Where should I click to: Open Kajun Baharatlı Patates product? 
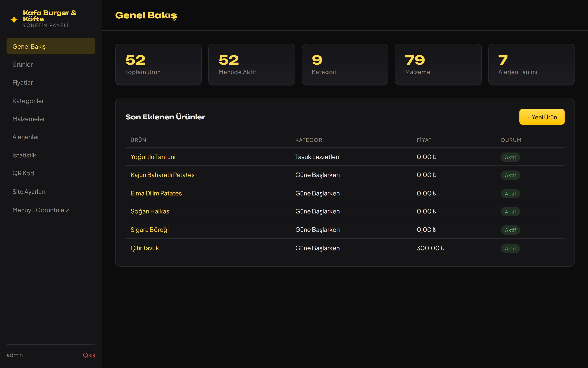tap(163, 175)
